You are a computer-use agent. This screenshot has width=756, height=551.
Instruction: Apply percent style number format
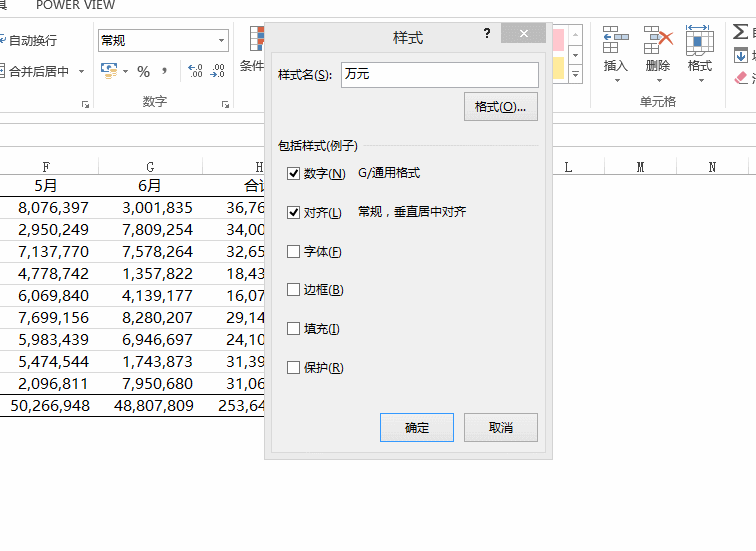point(143,71)
